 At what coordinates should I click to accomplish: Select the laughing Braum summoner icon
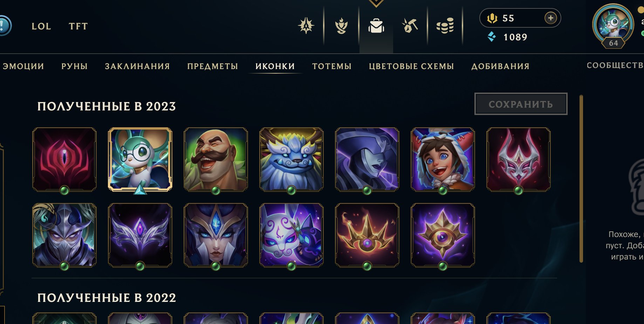tap(216, 160)
